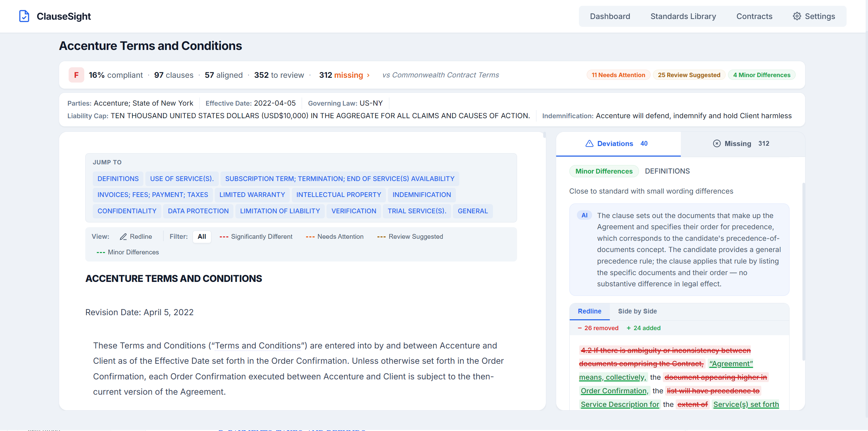Jump to INDEMNIFICATION section
868x431 pixels.
click(x=422, y=195)
